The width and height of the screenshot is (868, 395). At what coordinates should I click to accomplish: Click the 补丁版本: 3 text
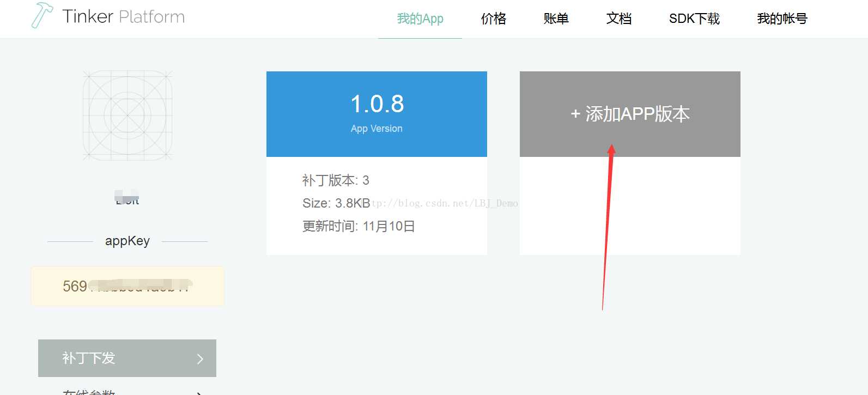336,180
